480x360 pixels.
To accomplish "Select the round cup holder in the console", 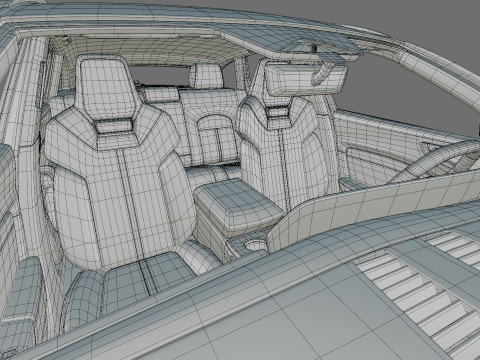I will (255, 246).
